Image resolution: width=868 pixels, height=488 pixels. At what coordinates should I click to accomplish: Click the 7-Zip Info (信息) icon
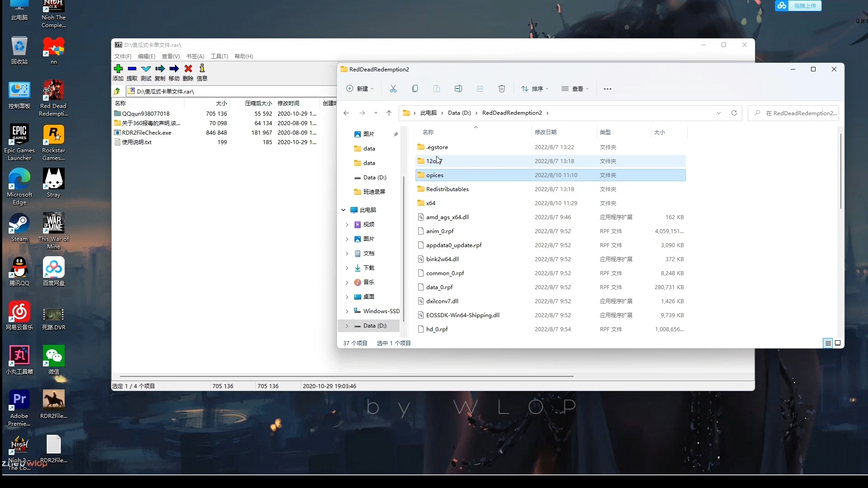[202, 69]
